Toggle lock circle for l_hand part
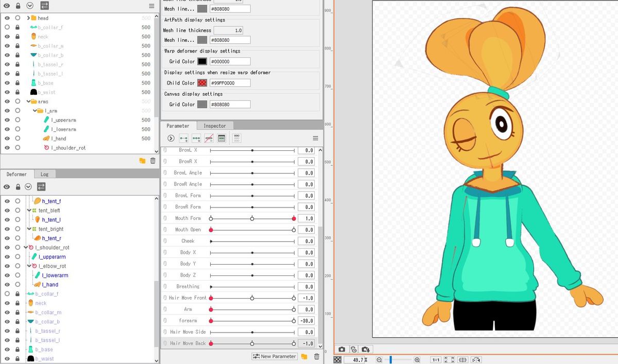Screen dimensions: 618x364 18,138
